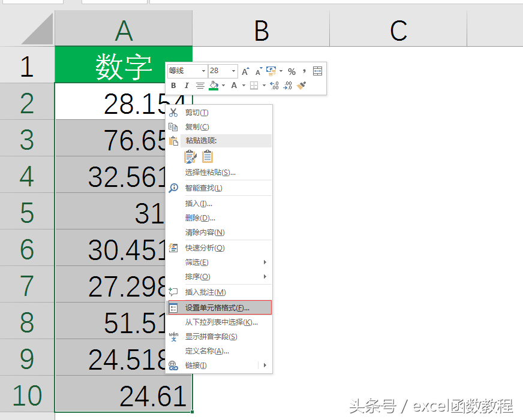The width and height of the screenshot is (523, 420).
Task: Increase decimal places
Action: 274,86
